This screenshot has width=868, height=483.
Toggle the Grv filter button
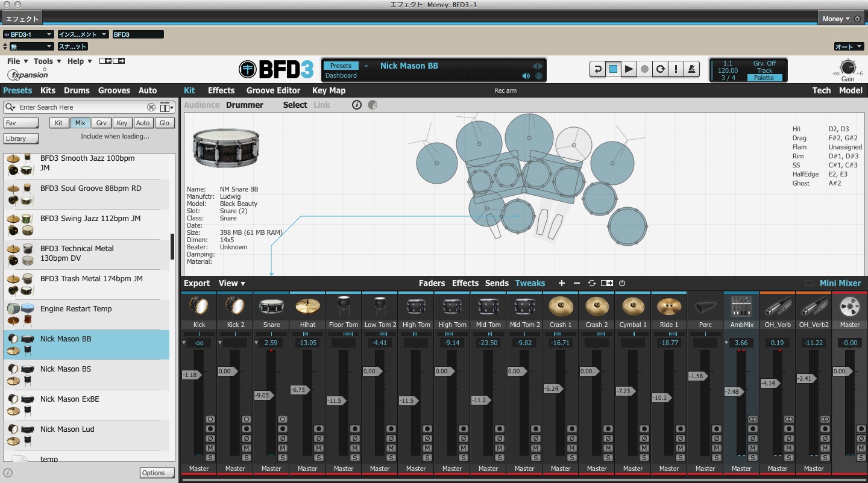tap(101, 123)
